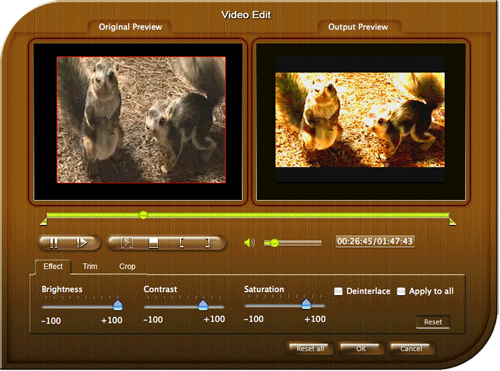Click the play-to-end icon button
500x371 pixels.
[127, 243]
